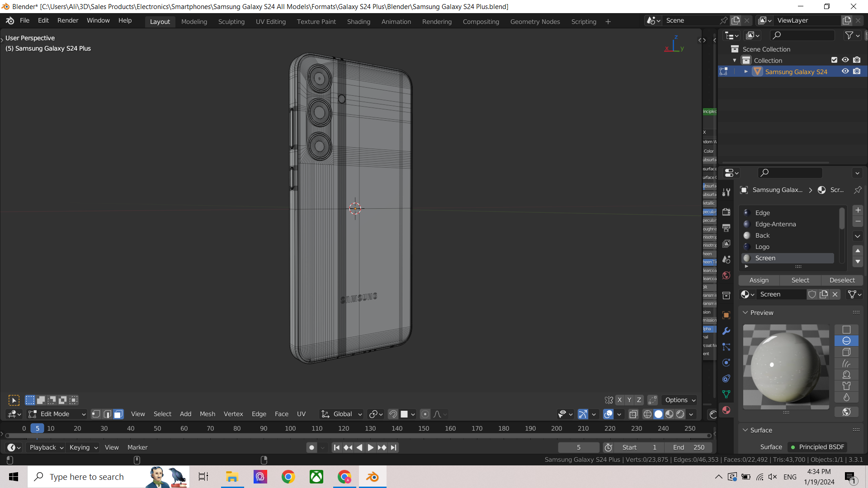Screen dimensions: 868x488
Task: Open Global transform orientation dropdown
Action: point(342,414)
